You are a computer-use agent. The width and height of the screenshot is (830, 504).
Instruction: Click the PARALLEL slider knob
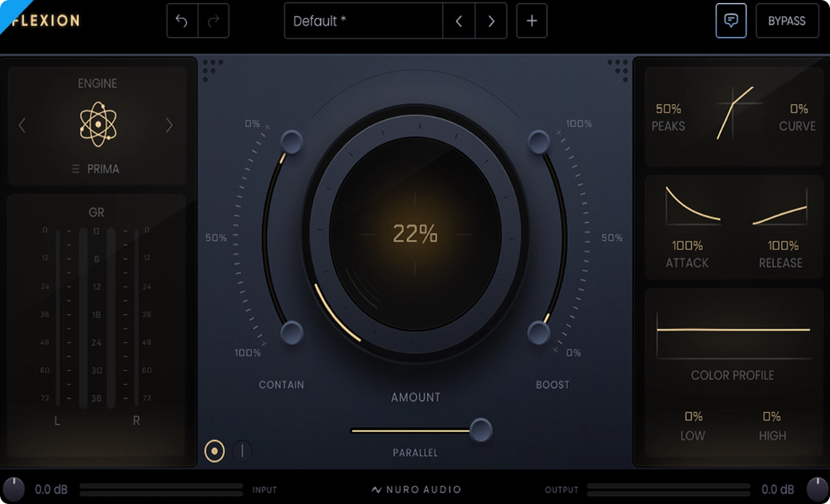point(481,430)
